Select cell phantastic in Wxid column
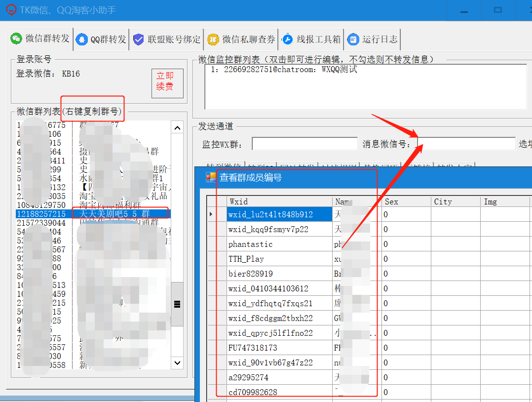This screenshot has width=532, height=402. coord(279,244)
